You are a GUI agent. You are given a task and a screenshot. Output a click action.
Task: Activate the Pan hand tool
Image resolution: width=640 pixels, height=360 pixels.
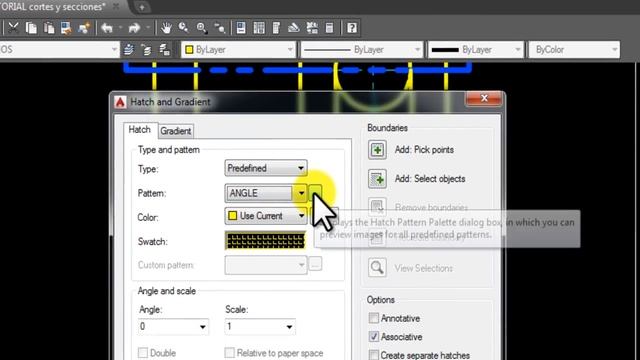[166, 28]
